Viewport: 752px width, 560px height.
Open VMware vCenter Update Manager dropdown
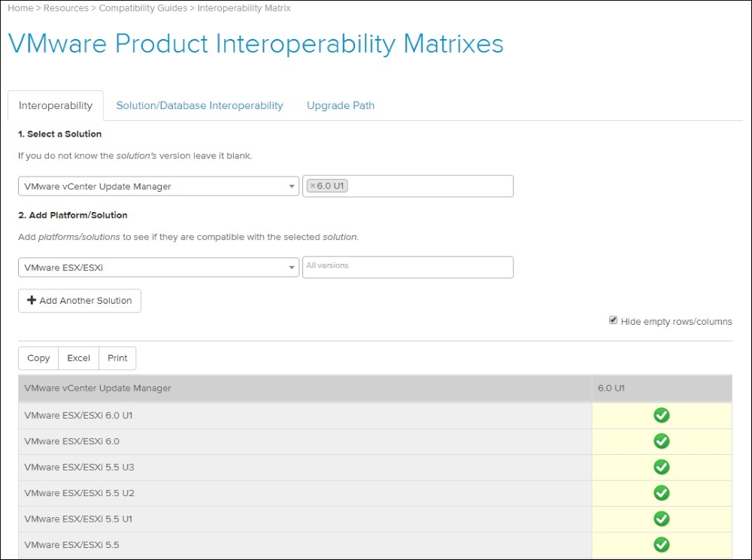(x=159, y=186)
